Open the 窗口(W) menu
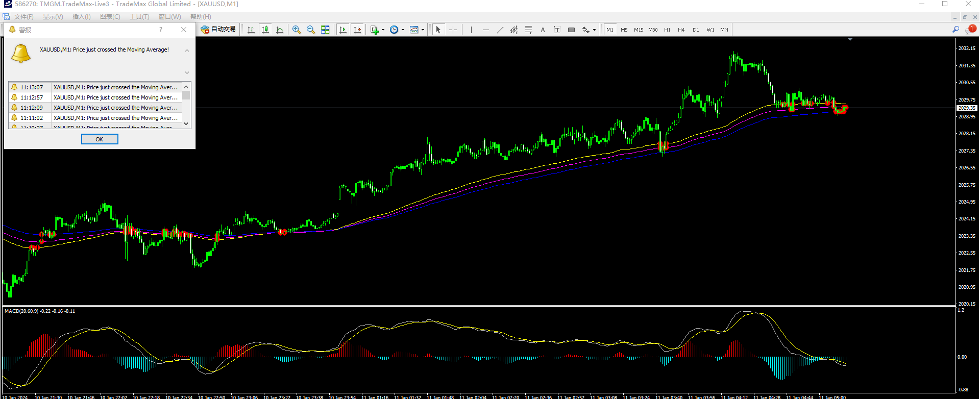Image resolution: width=980 pixels, height=399 pixels. coord(170,17)
